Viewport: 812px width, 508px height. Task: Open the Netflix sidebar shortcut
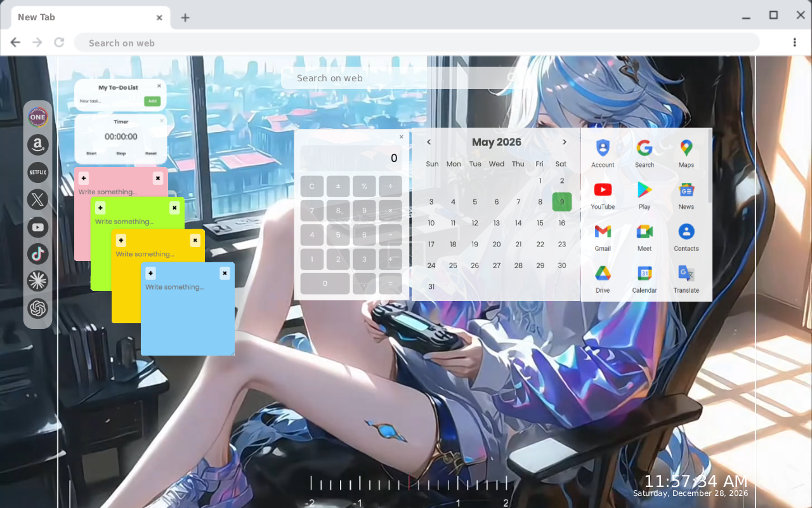coord(37,172)
